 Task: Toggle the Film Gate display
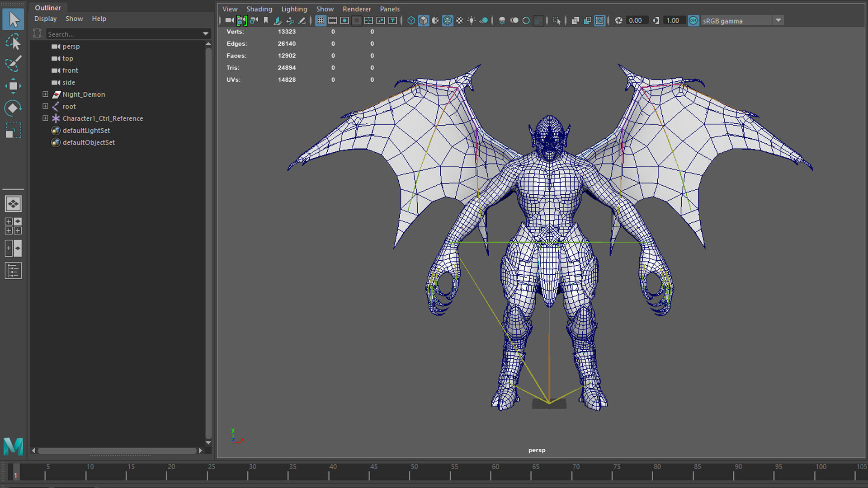[332, 20]
